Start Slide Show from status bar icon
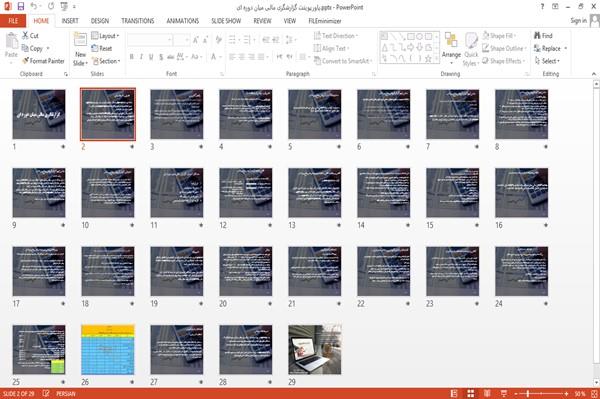600x399 pixels. point(504,394)
